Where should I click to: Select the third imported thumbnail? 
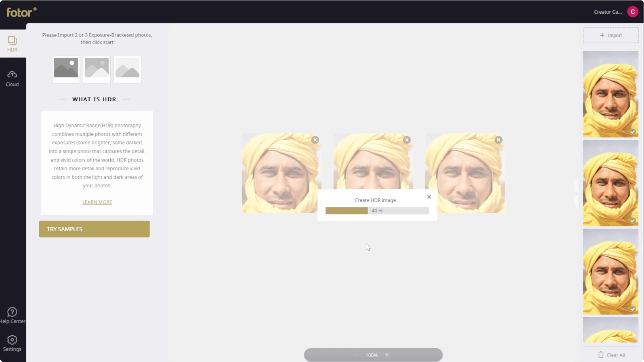pyautogui.click(x=611, y=272)
